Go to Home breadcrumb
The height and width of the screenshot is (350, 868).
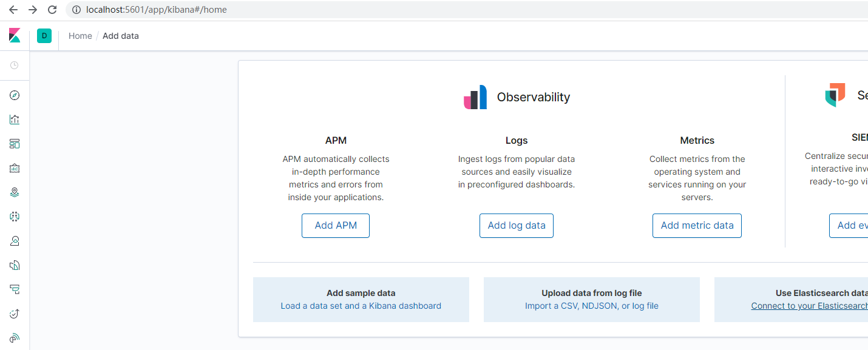tap(80, 36)
